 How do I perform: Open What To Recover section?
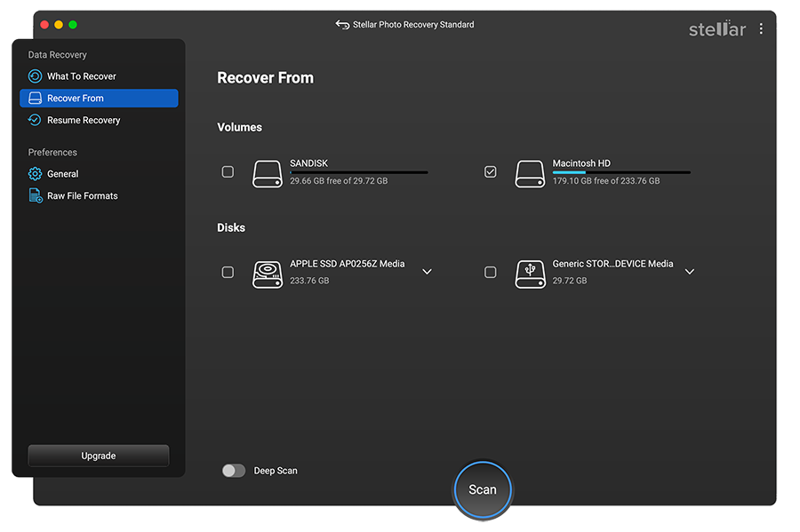tap(81, 76)
